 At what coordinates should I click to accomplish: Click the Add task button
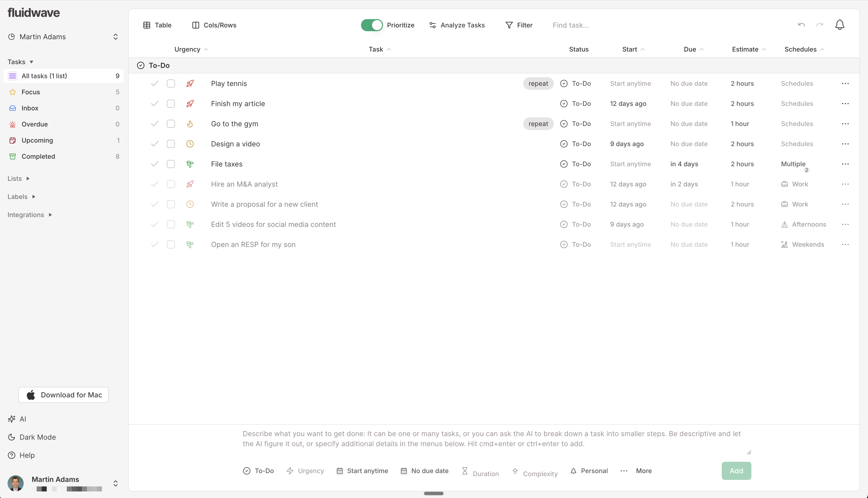tap(736, 471)
